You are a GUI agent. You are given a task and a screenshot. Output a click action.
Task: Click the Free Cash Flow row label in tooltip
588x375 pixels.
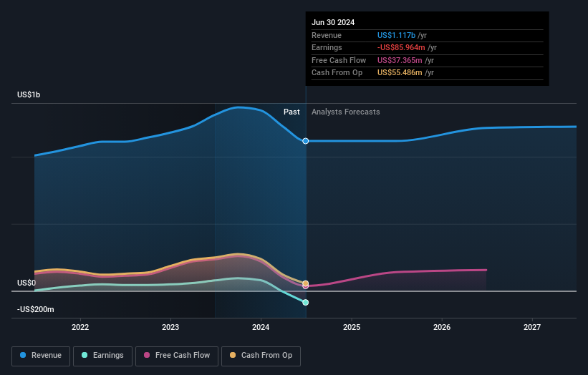pyautogui.click(x=339, y=60)
